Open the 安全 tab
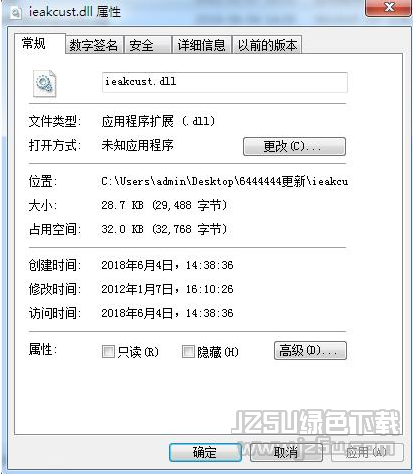This screenshot has height=474, width=413. pyautogui.click(x=147, y=45)
